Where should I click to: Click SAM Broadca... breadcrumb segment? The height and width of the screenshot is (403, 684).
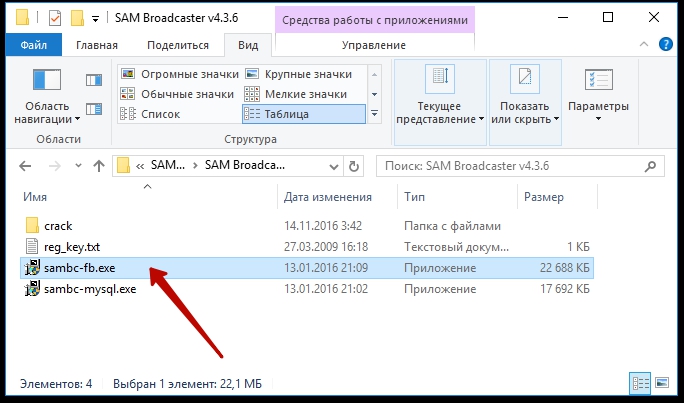pos(245,165)
